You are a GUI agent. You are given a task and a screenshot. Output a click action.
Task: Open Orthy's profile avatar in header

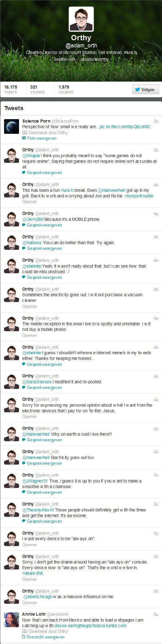81,19
